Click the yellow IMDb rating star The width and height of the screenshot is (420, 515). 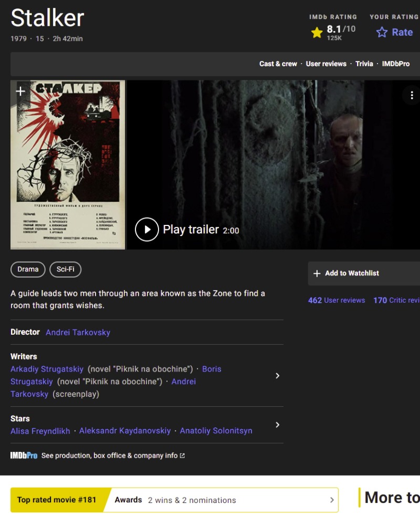pos(317,33)
